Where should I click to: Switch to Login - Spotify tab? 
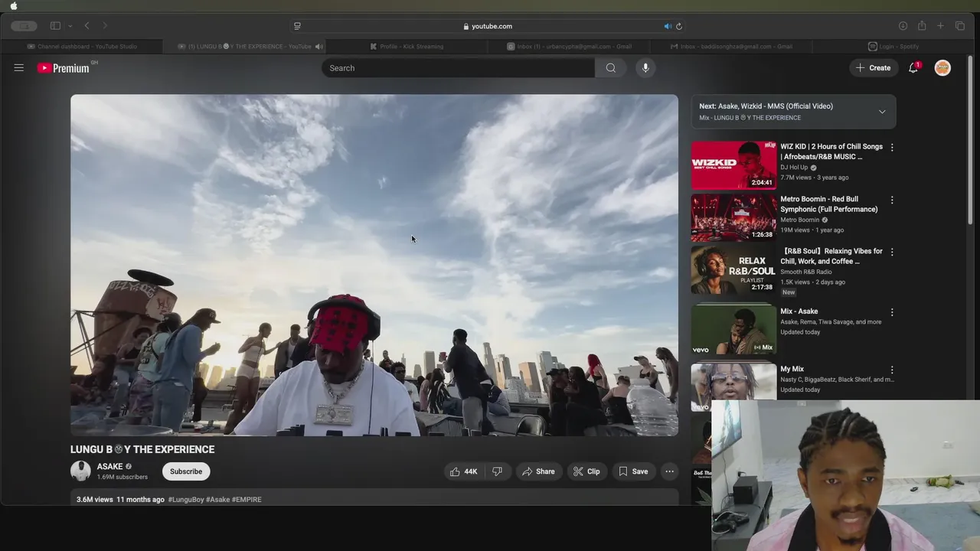[893, 47]
